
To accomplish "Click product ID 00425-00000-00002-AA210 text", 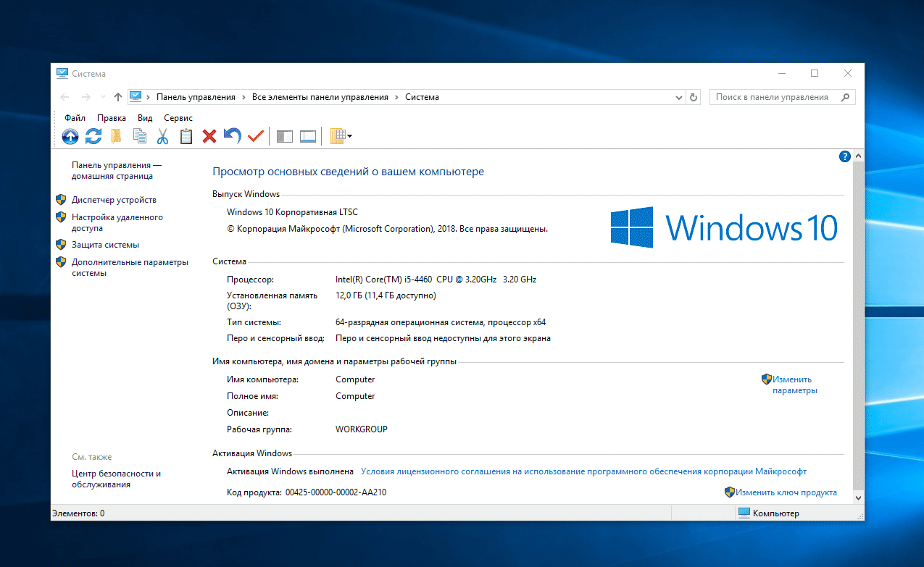I will 336,492.
